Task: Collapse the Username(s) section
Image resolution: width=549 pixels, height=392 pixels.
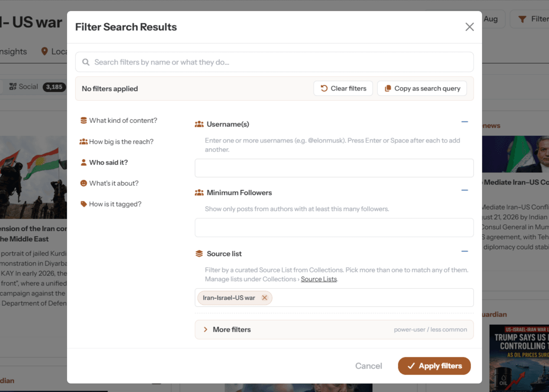Action: click(x=465, y=122)
